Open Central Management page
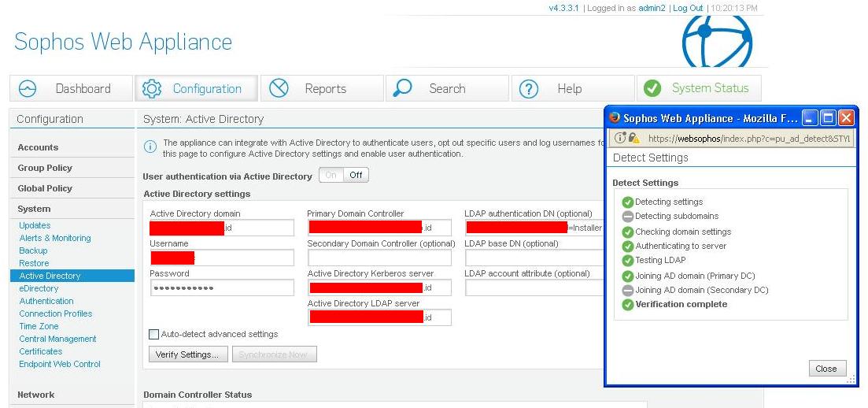Screen dimensions: 868x408 [57, 339]
